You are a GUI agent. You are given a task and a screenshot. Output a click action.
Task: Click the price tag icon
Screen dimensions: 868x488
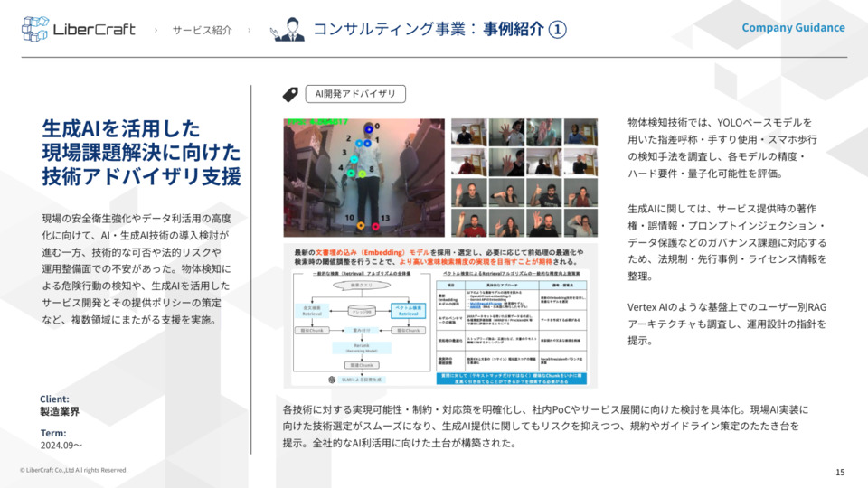[x=290, y=94]
